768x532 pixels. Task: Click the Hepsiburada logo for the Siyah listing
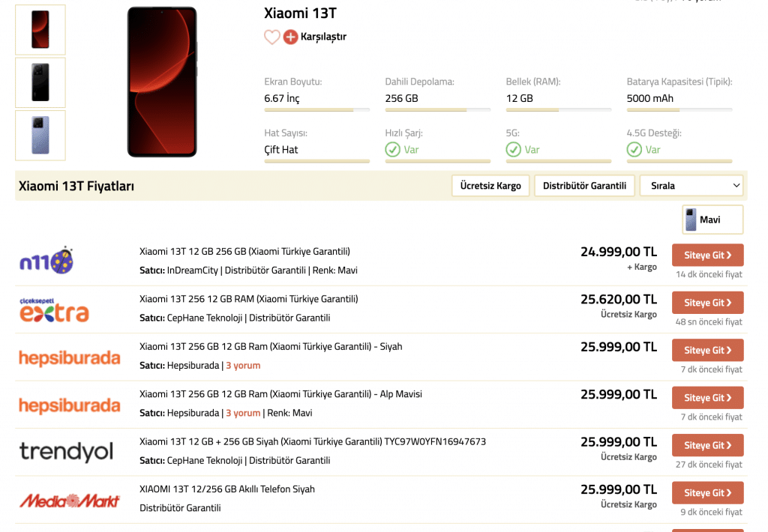coord(70,357)
